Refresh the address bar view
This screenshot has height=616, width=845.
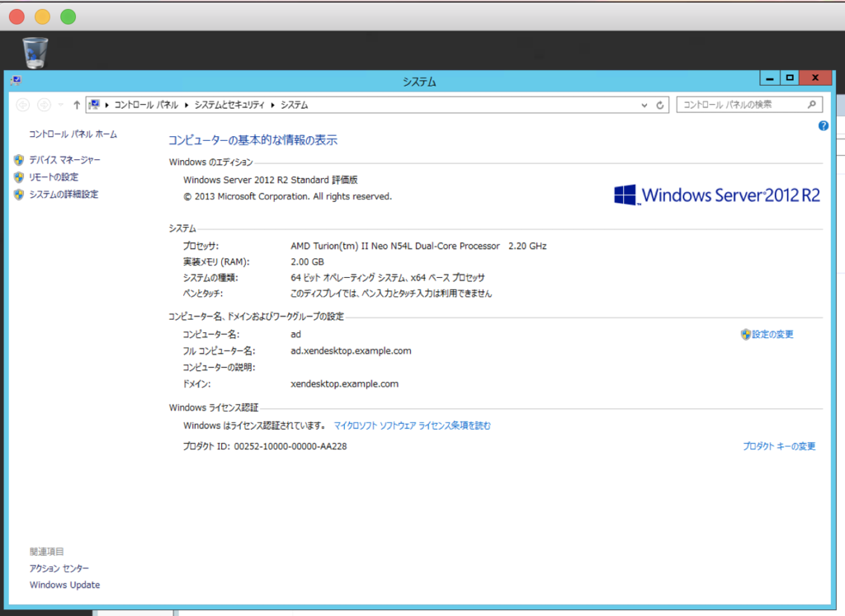tap(659, 105)
